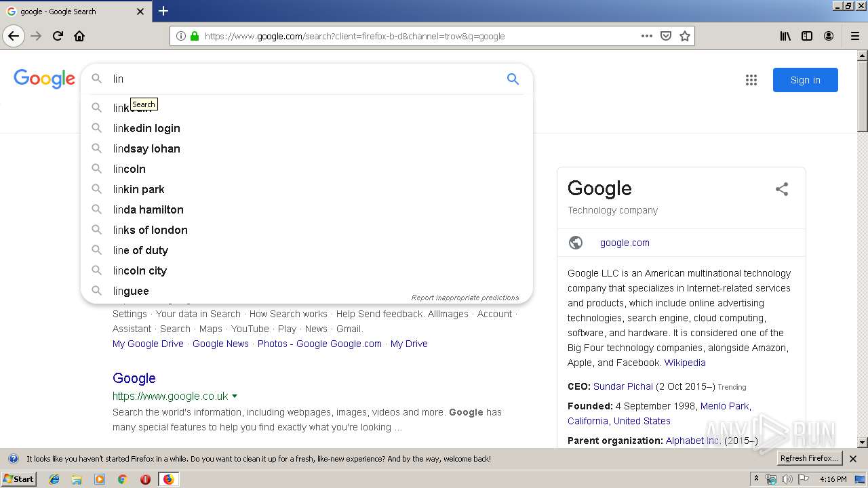
Task: Show hidden system tray icons
Action: coord(757,479)
